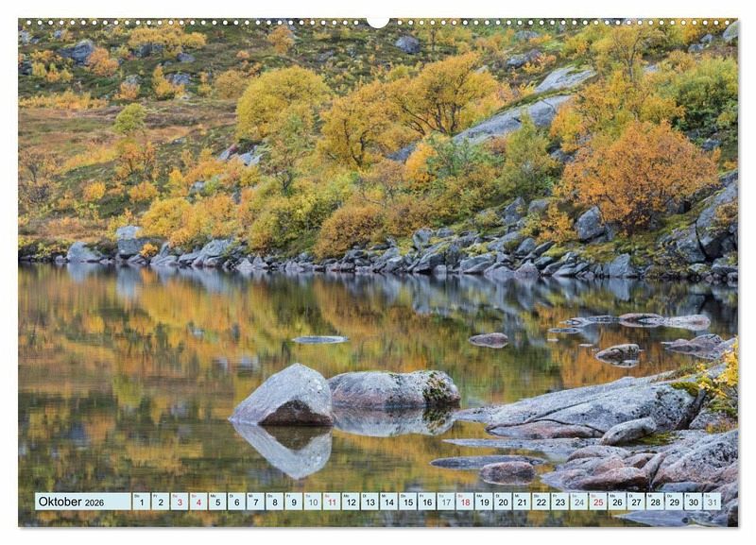This screenshot has height=545, width=756.
Task: Click the day 7 date cell
Action: coord(255,502)
